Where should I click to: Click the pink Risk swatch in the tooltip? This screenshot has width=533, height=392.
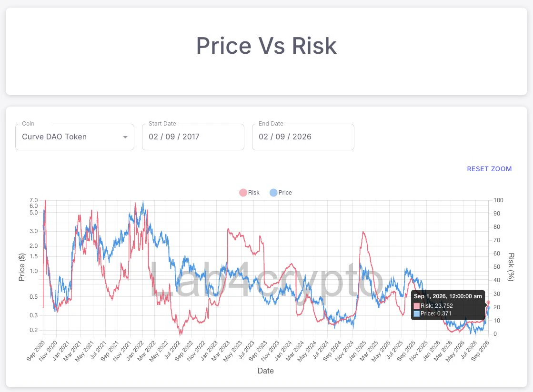click(x=416, y=306)
